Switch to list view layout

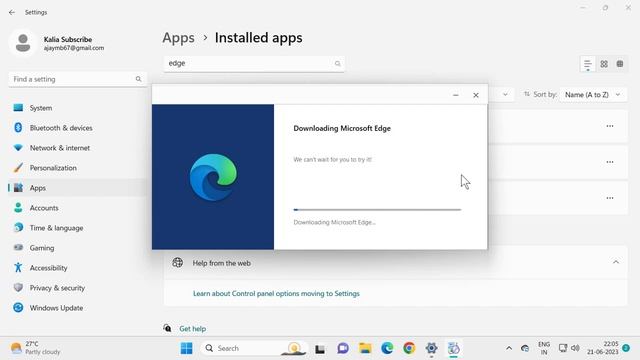tap(588, 64)
